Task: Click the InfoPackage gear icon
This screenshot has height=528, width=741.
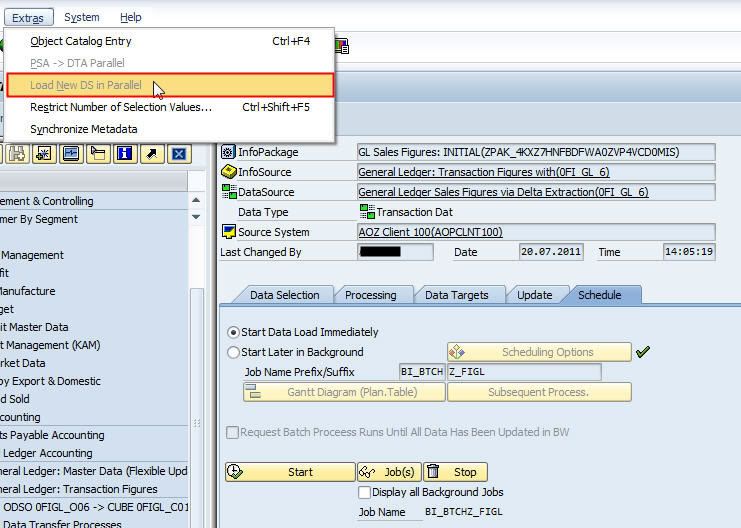Action: [x=228, y=152]
